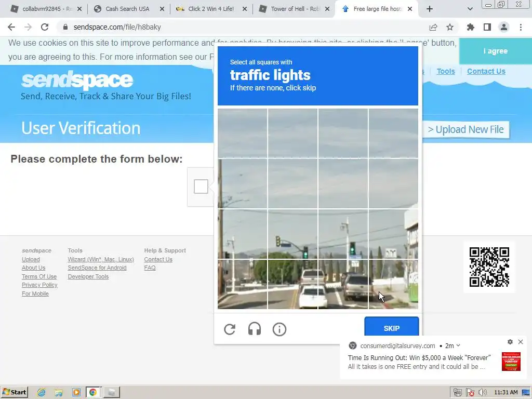Open the Action Center flag icon
Screen dimensions: 532x399
click(x=470, y=393)
